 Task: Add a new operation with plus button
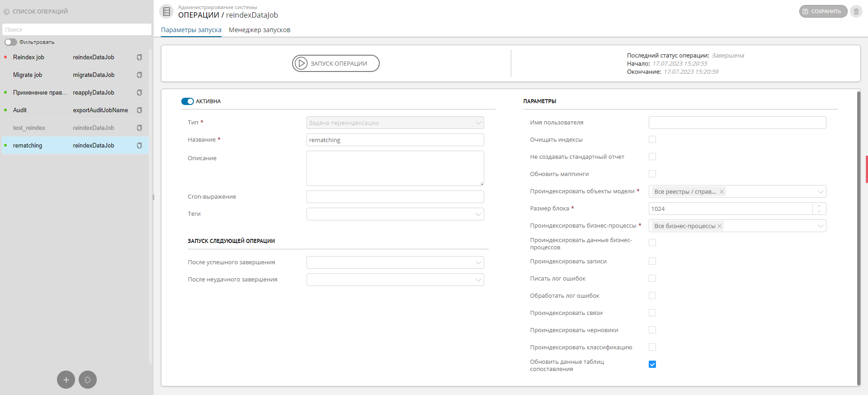coord(66,380)
